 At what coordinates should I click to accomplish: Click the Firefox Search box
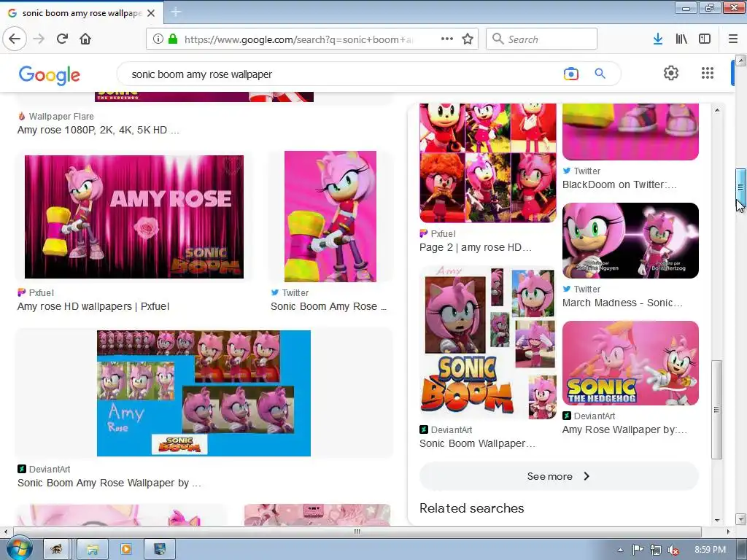pyautogui.click(x=542, y=39)
